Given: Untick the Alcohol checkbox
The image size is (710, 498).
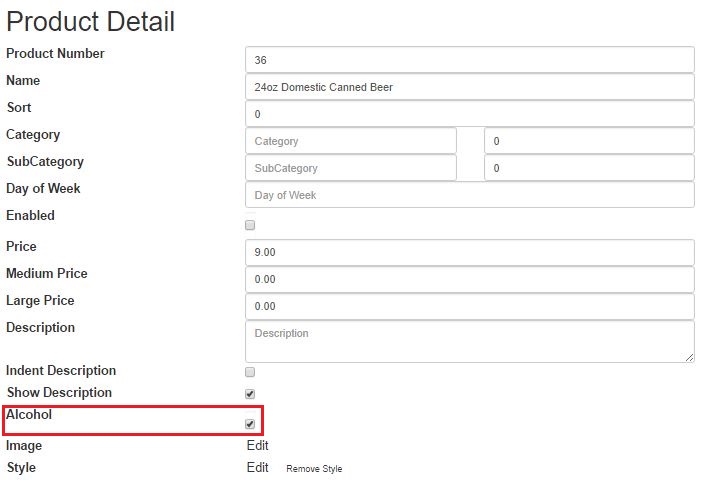Looking at the screenshot, I should 250,424.
